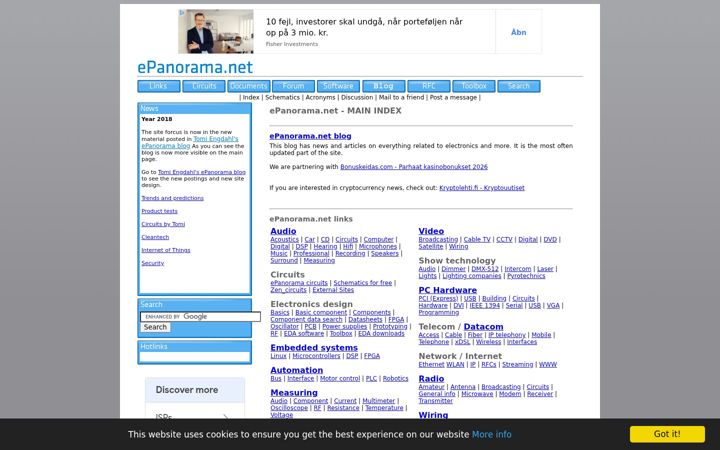Open the Embedded systems heading

[x=314, y=348]
